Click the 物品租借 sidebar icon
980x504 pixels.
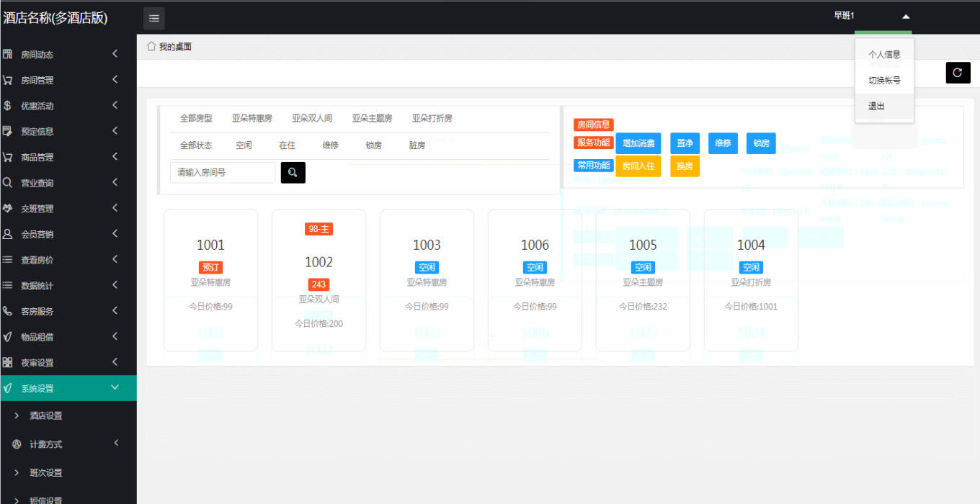click(7, 337)
